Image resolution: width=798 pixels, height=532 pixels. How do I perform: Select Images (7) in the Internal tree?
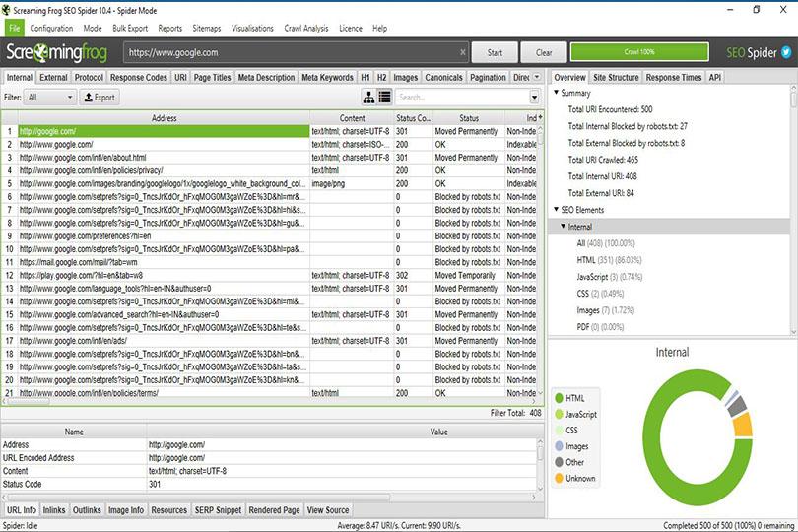pyautogui.click(x=605, y=310)
